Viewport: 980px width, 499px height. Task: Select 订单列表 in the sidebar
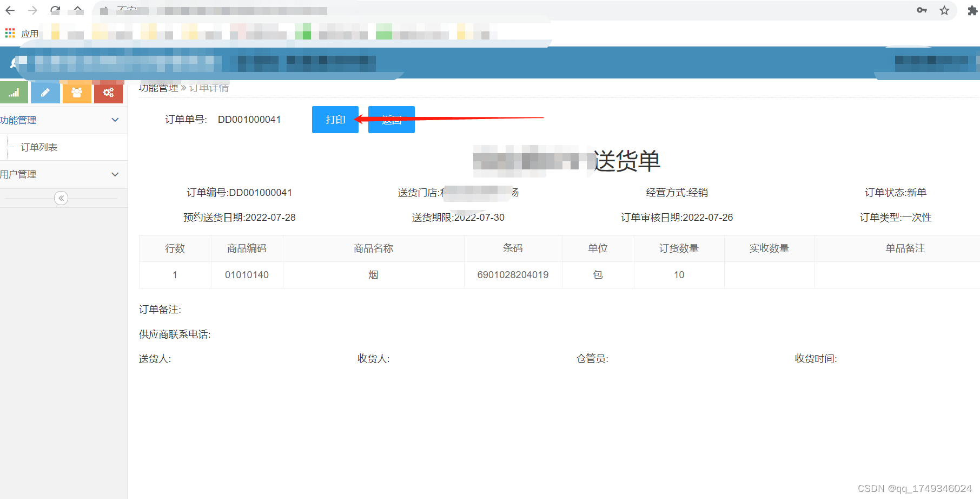pyautogui.click(x=39, y=147)
